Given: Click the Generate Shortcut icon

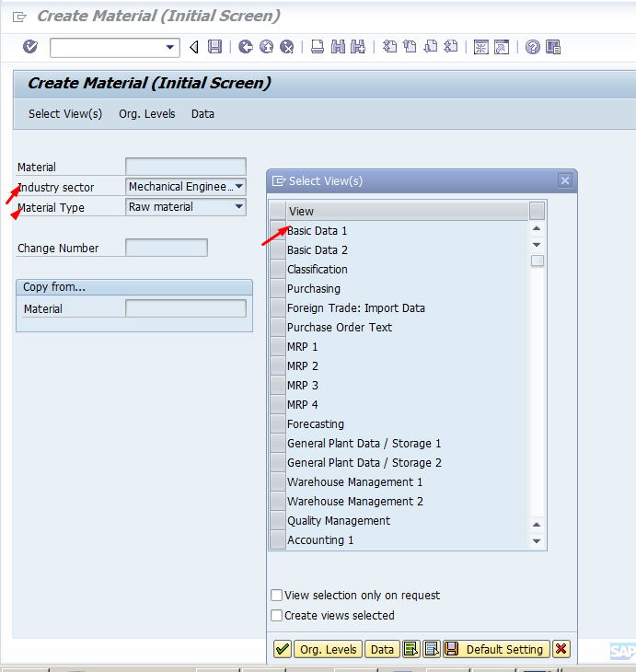Looking at the screenshot, I should pos(502,47).
